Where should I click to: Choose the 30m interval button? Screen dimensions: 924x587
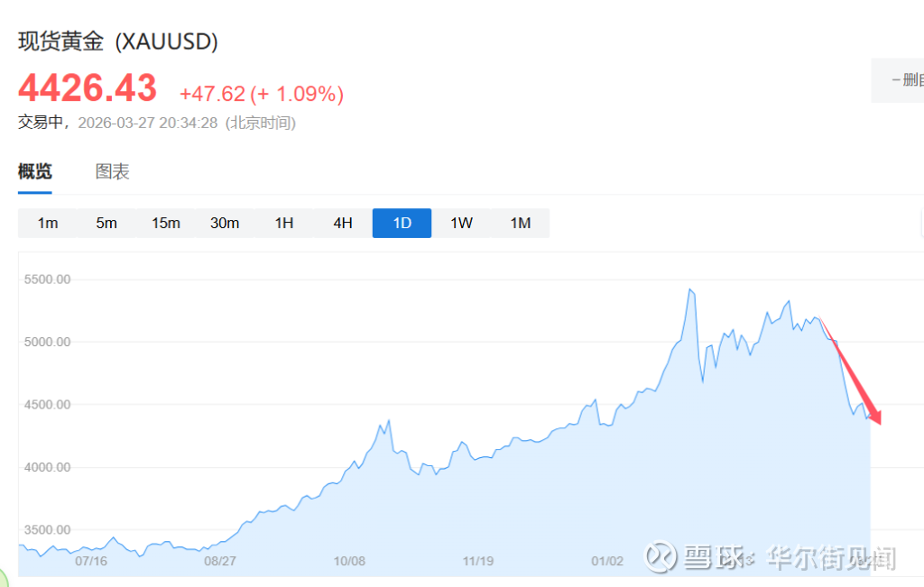pos(225,223)
